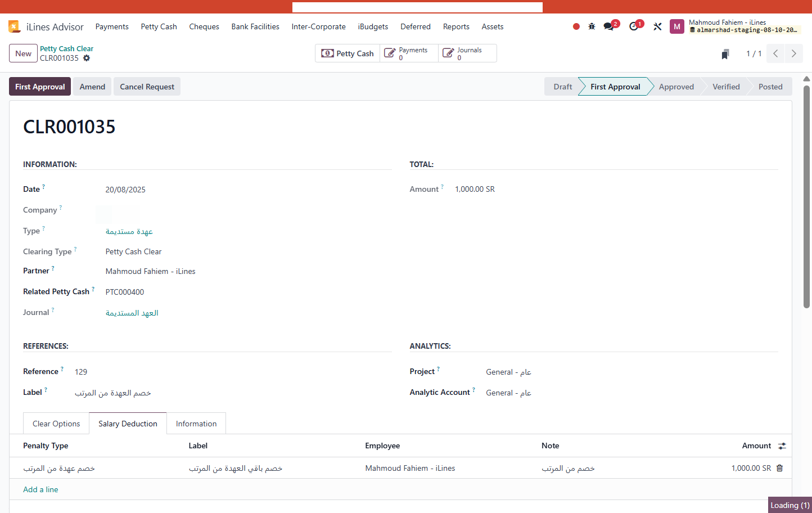Viewport: 812px width, 513px height.
Task: Click the red recording dot icon
Action: 576,26
